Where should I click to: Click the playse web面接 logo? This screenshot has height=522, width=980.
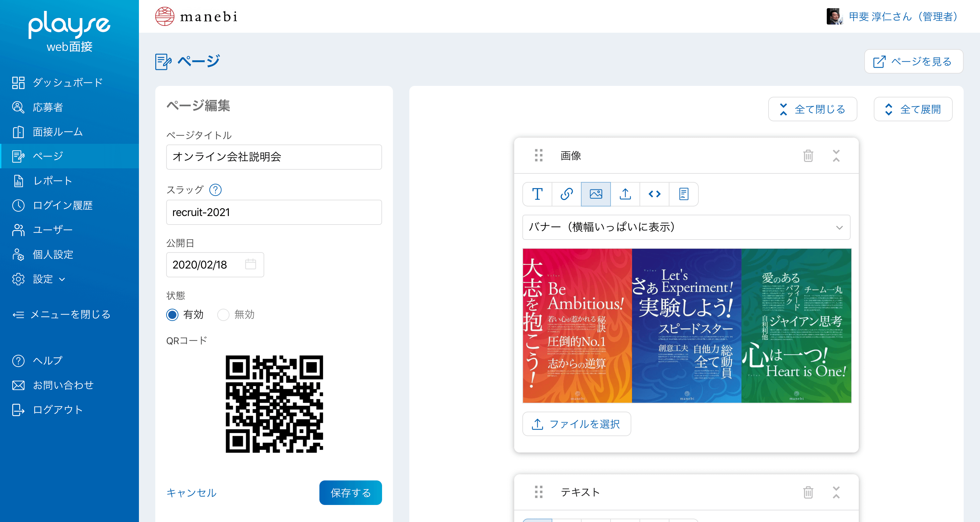point(69,32)
